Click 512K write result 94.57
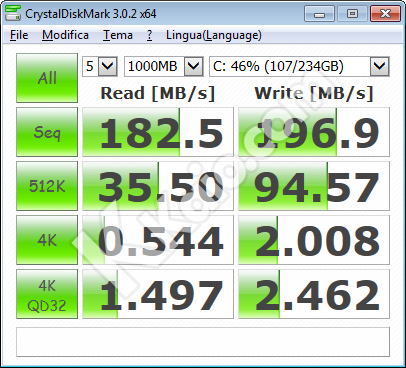 [314, 186]
